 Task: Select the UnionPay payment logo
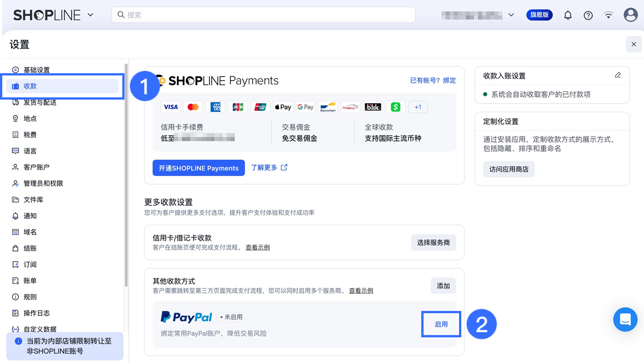[x=260, y=107]
